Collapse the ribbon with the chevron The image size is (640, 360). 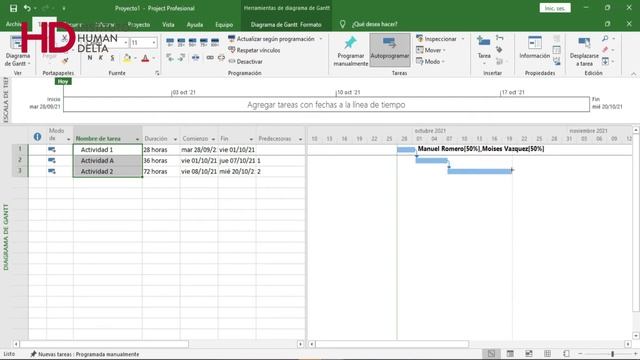pos(633,74)
